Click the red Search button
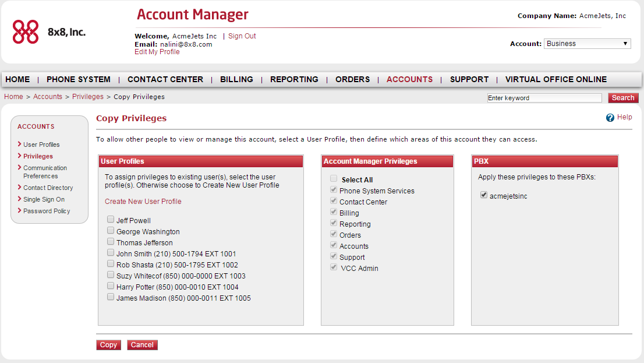 point(623,98)
